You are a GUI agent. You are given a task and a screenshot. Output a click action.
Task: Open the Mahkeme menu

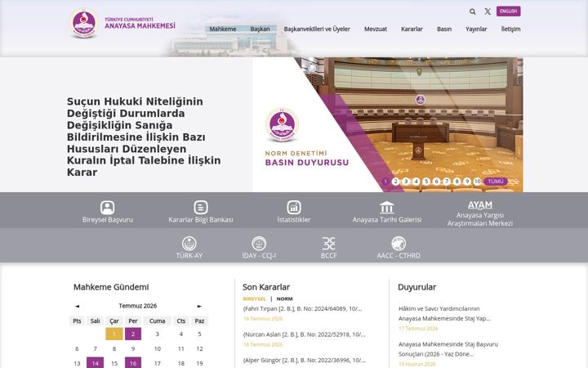click(x=223, y=29)
